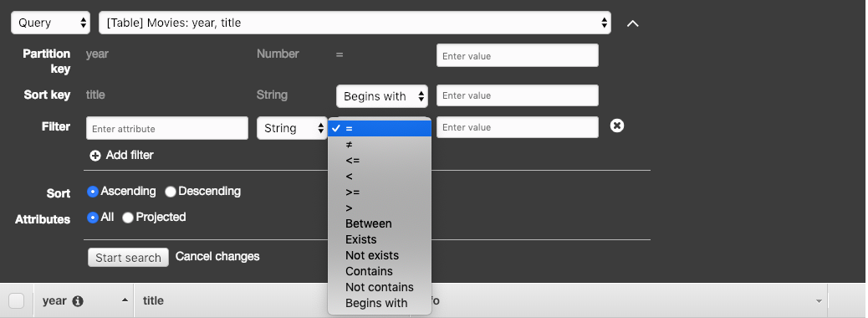Screen dimensions: 868x318
Task: Click the Cancel changes link
Action: point(217,257)
